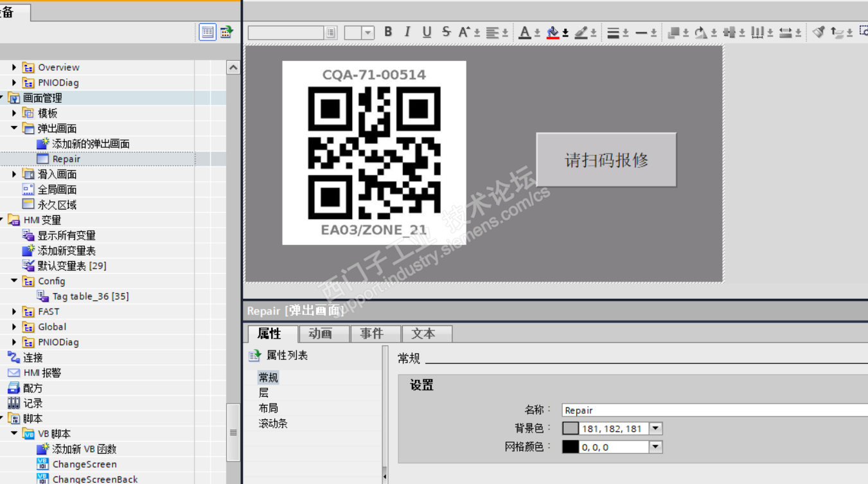Toggle strikethrough text formatting

point(447,32)
